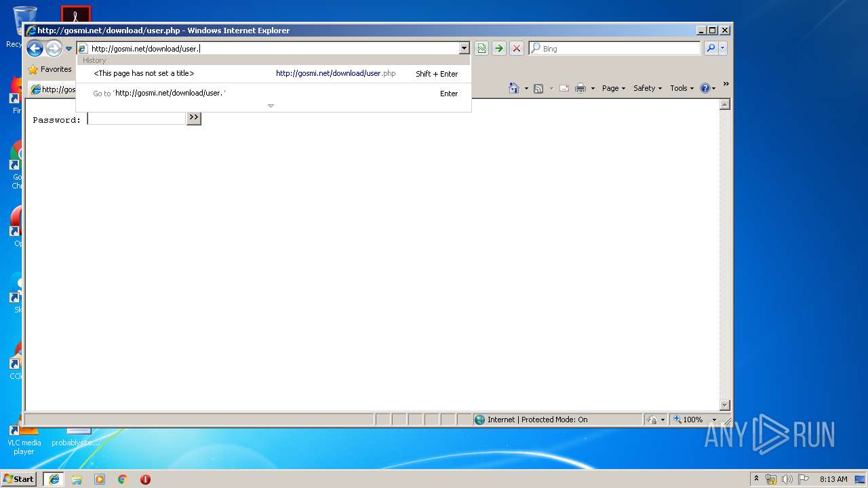Click the Help question mark icon
This screenshot has height=488, width=868.
tap(705, 88)
